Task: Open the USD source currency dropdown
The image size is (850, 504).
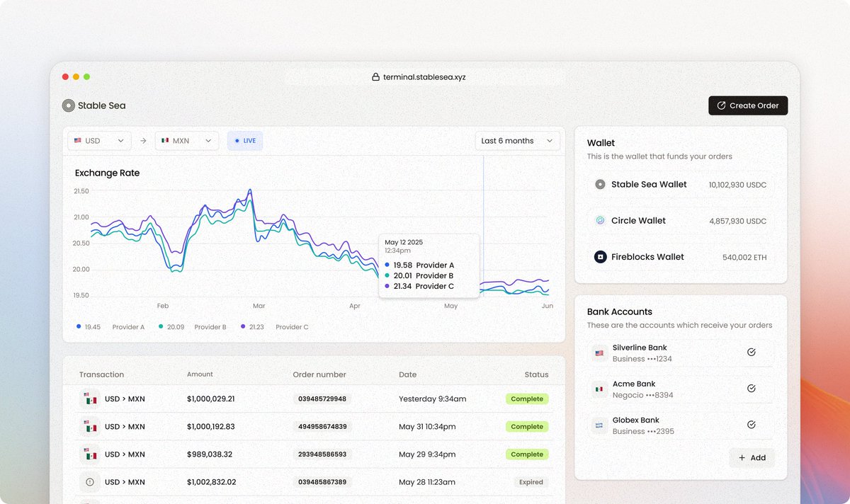Action: [x=100, y=141]
